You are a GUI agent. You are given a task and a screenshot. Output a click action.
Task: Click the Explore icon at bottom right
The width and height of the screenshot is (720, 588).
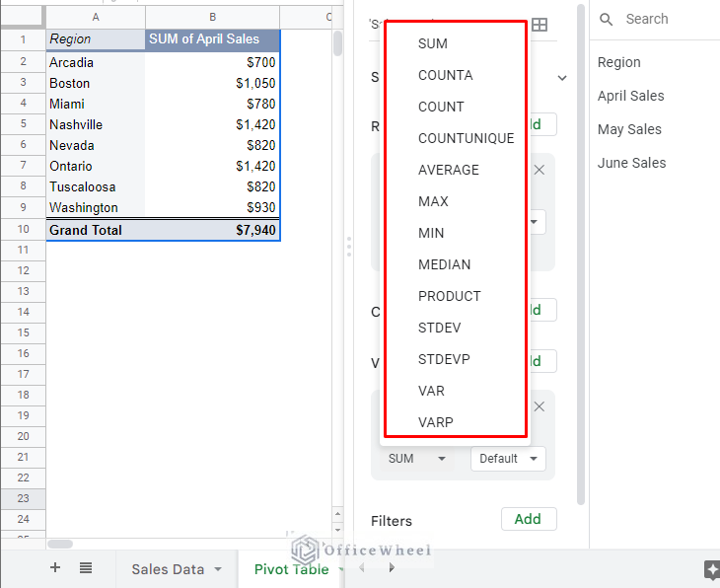tap(712, 569)
